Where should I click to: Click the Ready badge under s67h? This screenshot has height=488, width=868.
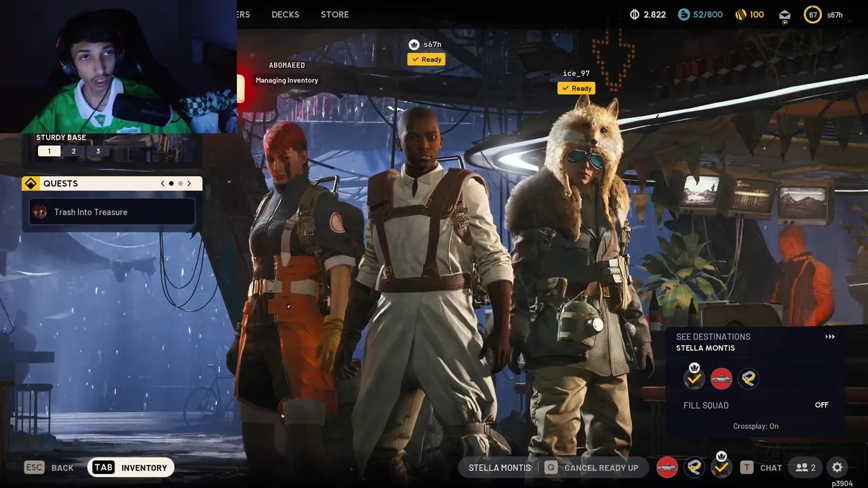426,60
